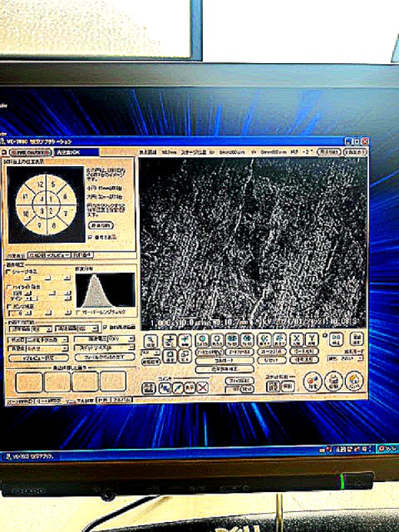Image resolution: width=399 pixels, height=532 pixels.
Task: Select stage position 12 on the map
Action: [x=41, y=185]
